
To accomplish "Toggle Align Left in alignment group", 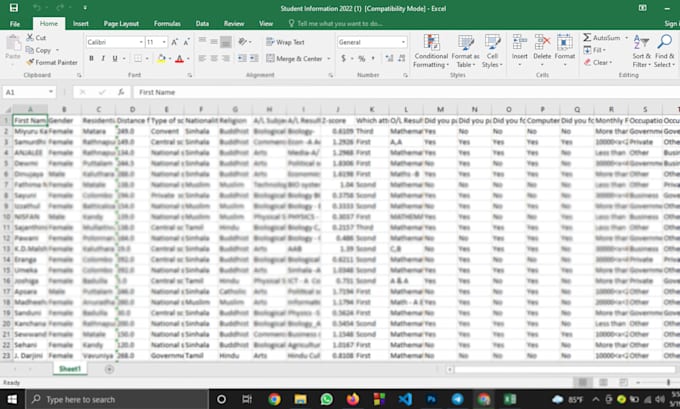I will pos(202,59).
